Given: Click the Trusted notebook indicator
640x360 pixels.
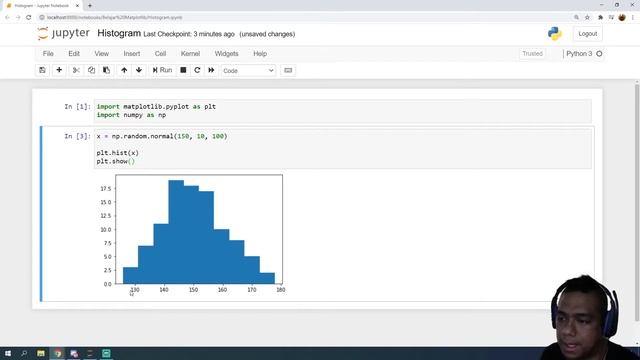Looking at the screenshot, I should pos(532,53).
